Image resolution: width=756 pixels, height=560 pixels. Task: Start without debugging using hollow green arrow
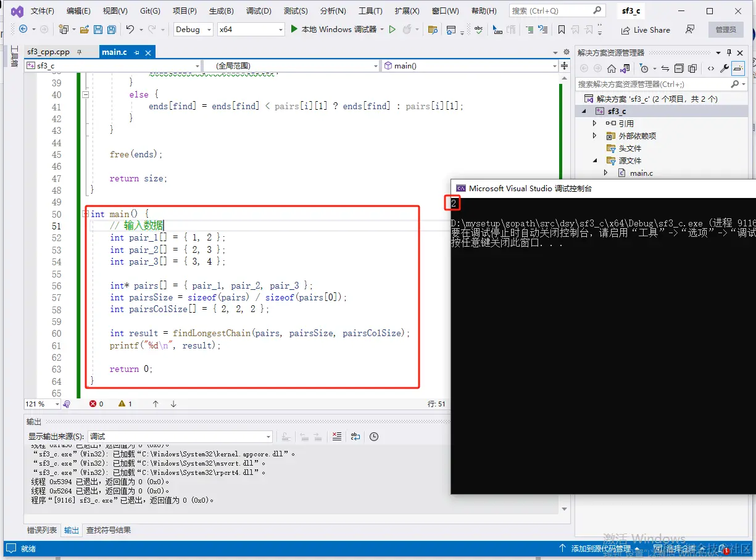pos(392,30)
